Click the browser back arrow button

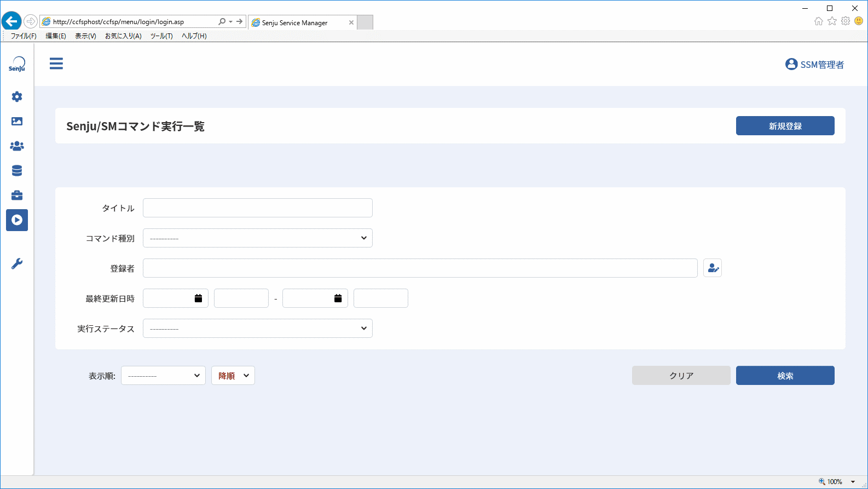(11, 21)
